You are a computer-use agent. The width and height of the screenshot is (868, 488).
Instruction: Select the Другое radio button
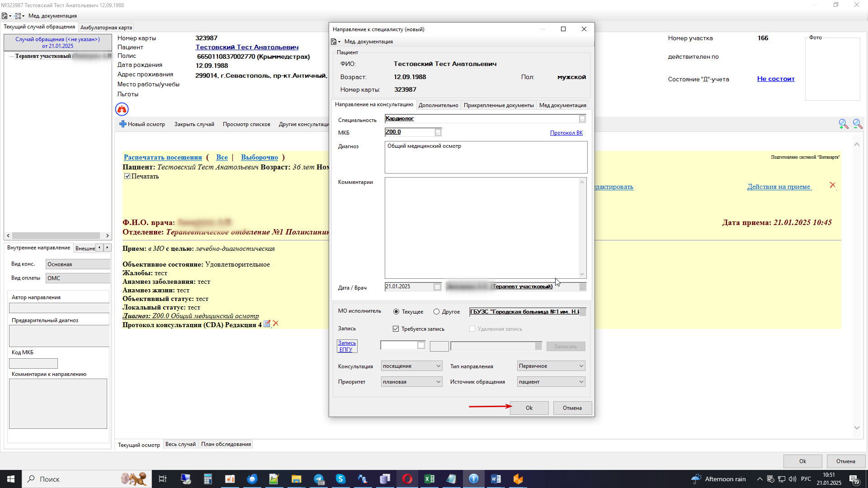436,312
